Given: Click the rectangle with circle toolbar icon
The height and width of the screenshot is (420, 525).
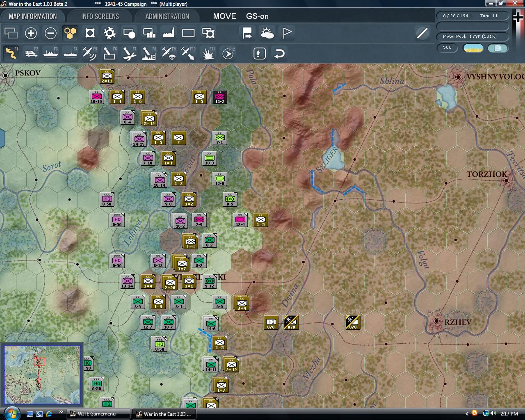Looking at the screenshot, I should click(129, 33).
